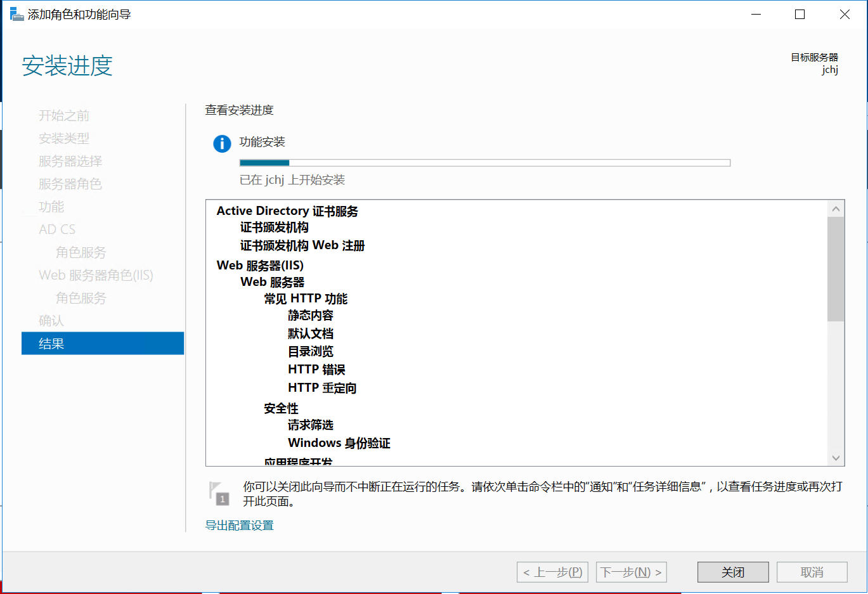The width and height of the screenshot is (868, 594).
Task: Minimize the wizard window
Action: tap(756, 14)
